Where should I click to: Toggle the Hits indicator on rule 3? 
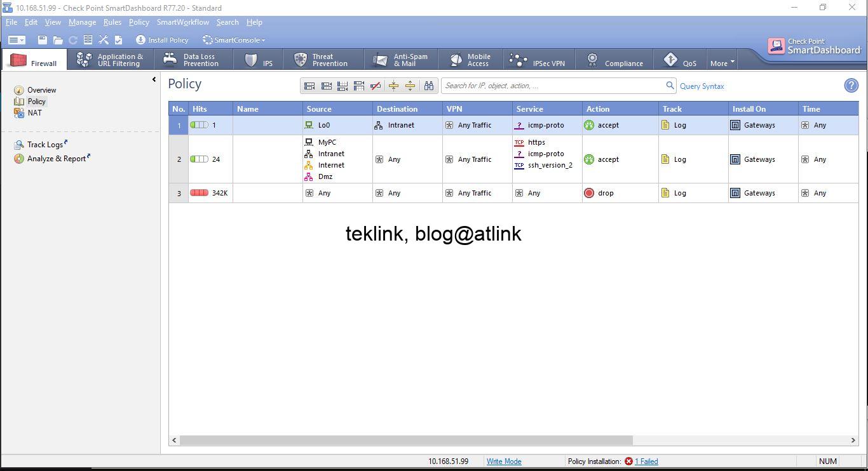(x=200, y=192)
